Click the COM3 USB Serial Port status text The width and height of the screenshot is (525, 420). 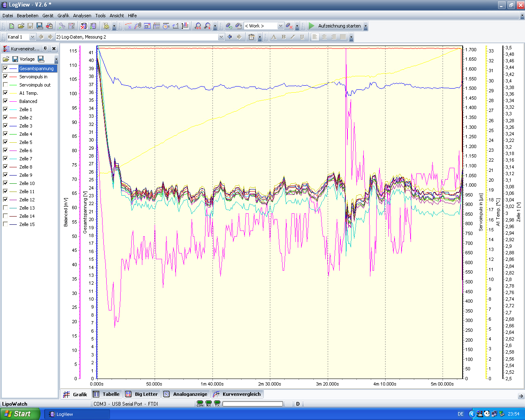[x=126, y=404]
